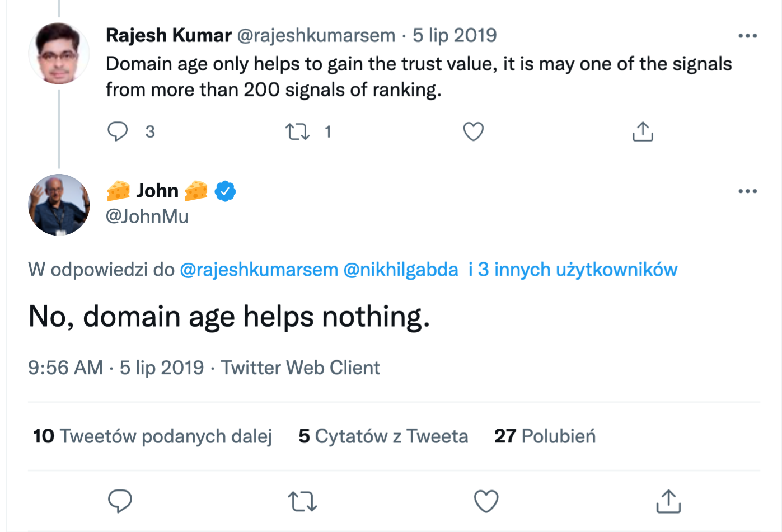Share John's domain age tweet
This screenshot has width=782, height=532.
pyautogui.click(x=668, y=501)
